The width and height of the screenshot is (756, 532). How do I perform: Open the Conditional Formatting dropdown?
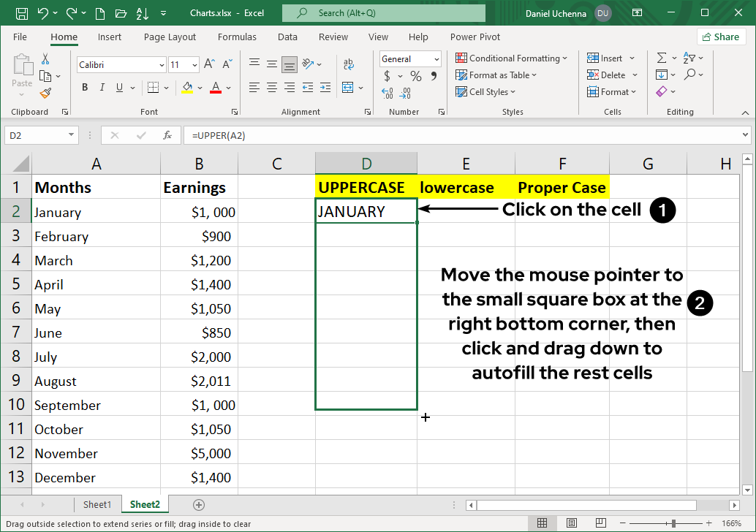[512, 58]
